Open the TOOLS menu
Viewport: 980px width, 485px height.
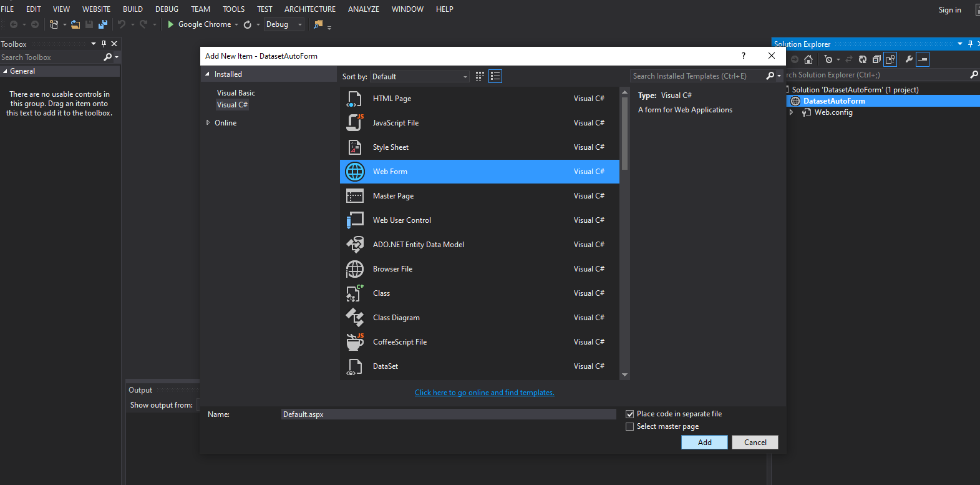point(234,9)
